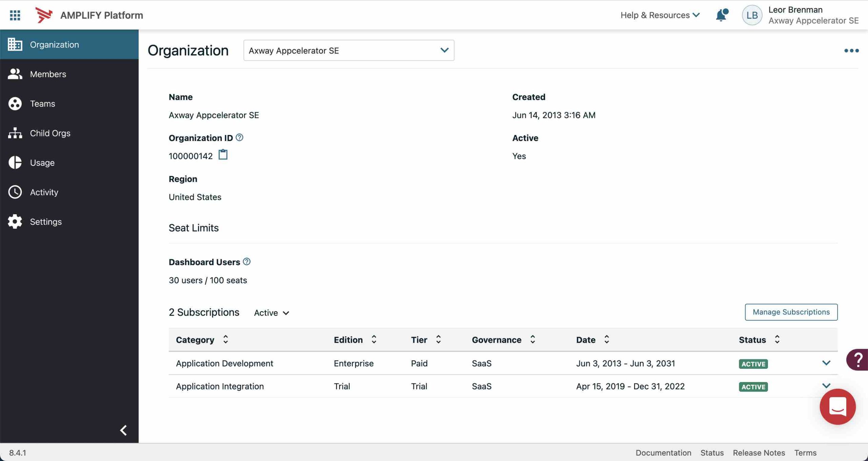Go to Organization in the sidebar
Screen dimensions: 868x461
pos(69,44)
